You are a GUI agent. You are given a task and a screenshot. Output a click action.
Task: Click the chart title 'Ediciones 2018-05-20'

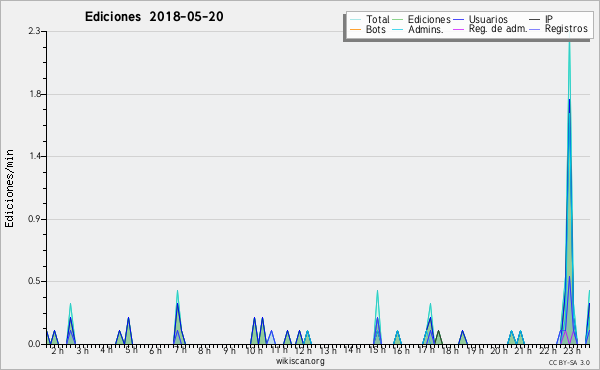(x=154, y=17)
